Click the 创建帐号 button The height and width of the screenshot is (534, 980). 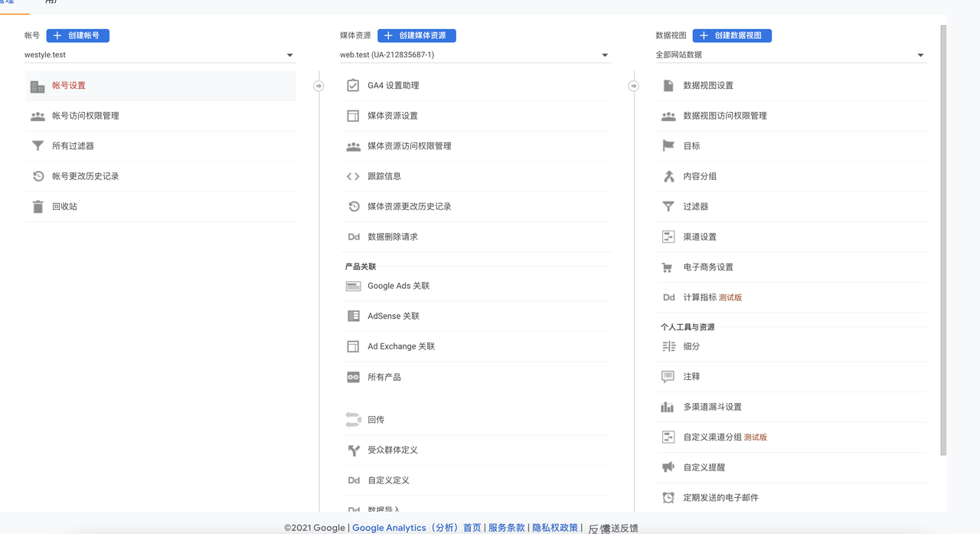(78, 35)
